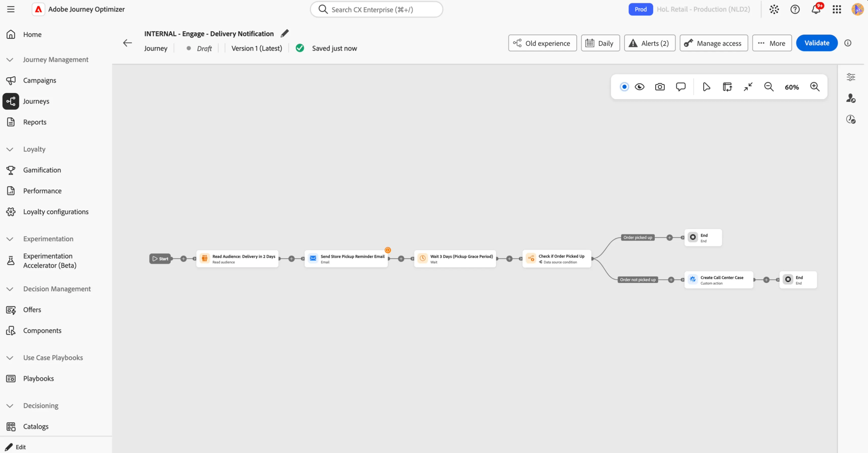Take a canvas snapshot with camera icon

[660, 87]
